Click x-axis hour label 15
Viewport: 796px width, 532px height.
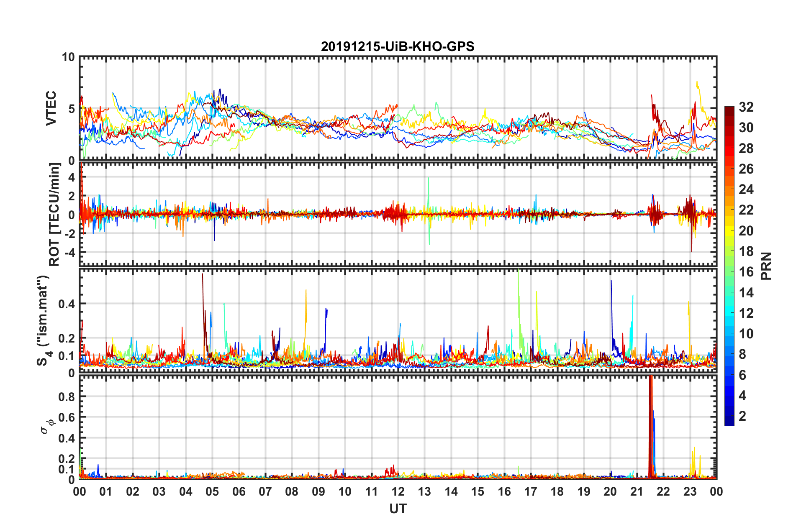478,491
